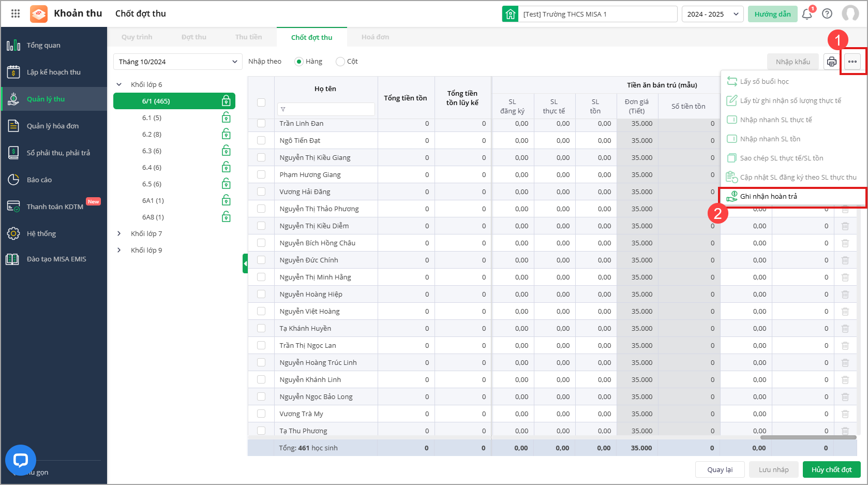
Task: Tick the checkbox for Ngô Tiến Đạt
Action: pos(261,140)
